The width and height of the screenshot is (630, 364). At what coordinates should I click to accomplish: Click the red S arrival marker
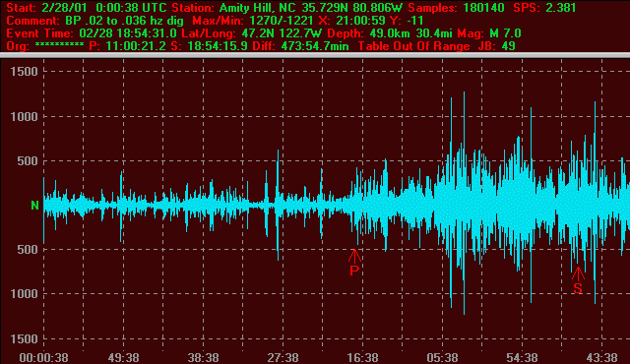[578, 280]
